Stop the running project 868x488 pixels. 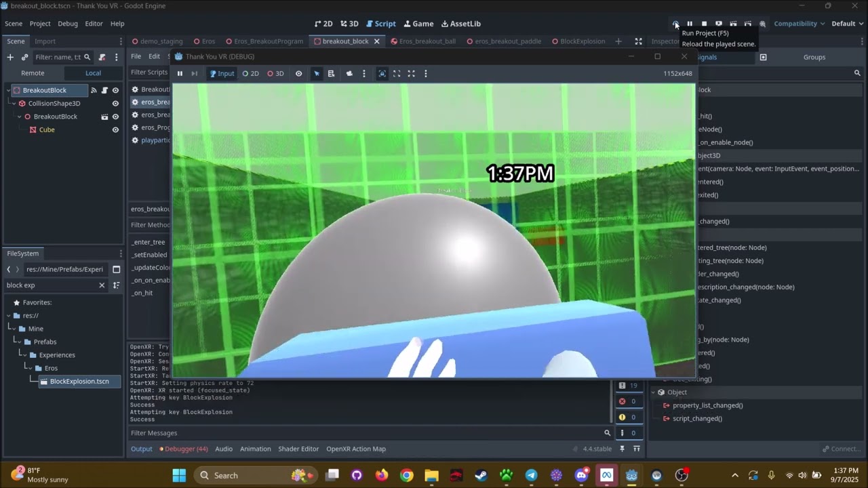(704, 24)
